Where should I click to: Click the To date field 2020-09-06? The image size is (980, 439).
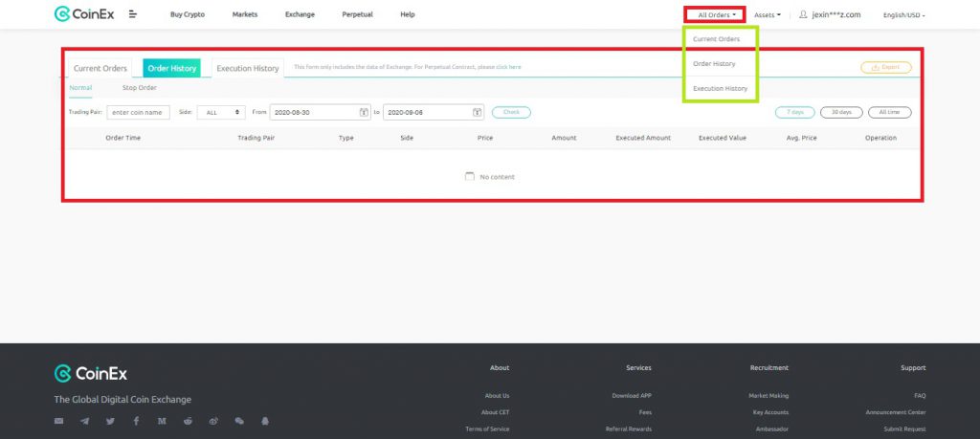pyautogui.click(x=434, y=113)
